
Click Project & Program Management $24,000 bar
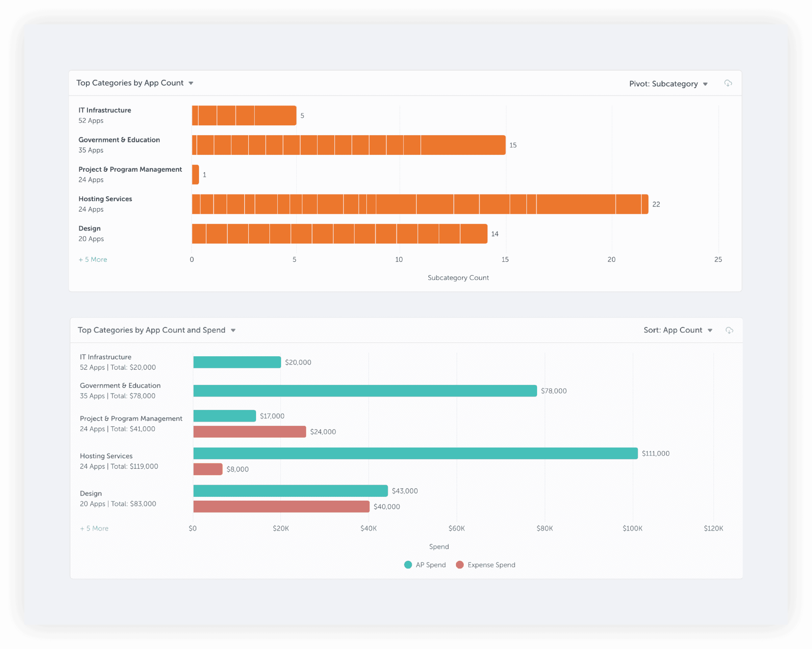point(249,432)
